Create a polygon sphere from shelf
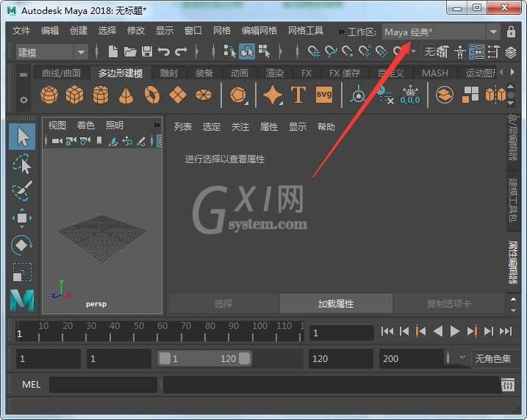The height and width of the screenshot is (420, 527). tap(49, 95)
